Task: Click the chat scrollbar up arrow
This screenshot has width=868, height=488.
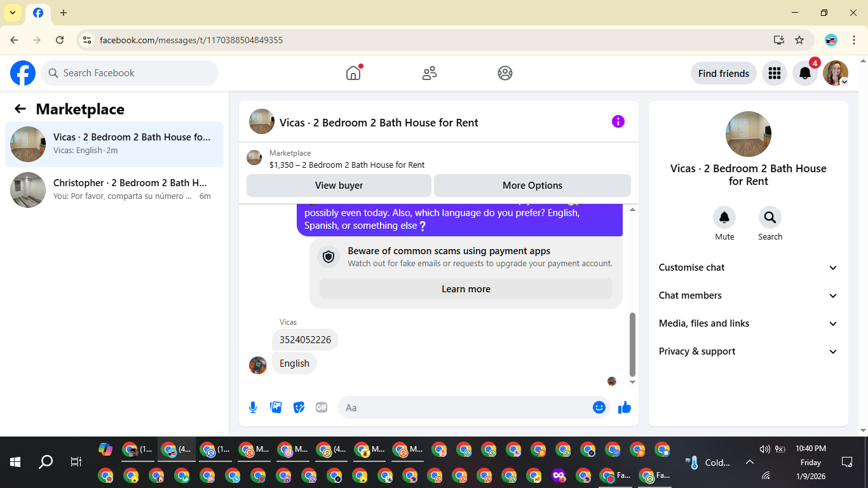Action: 632,210
